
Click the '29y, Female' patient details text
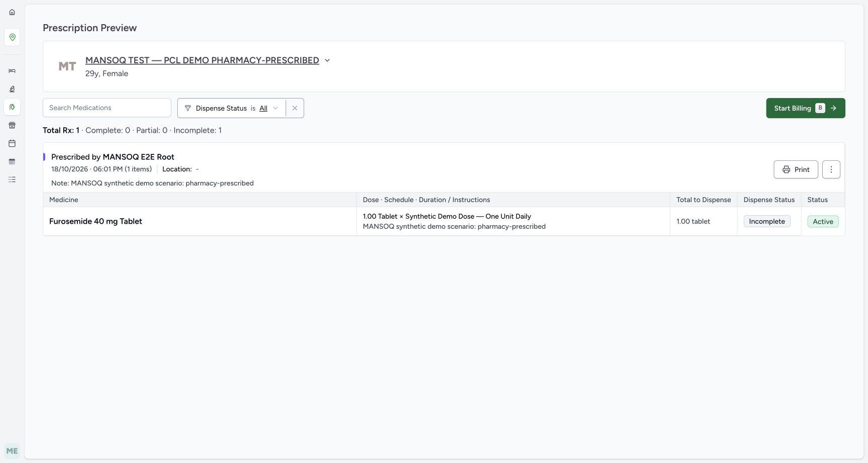coord(106,73)
